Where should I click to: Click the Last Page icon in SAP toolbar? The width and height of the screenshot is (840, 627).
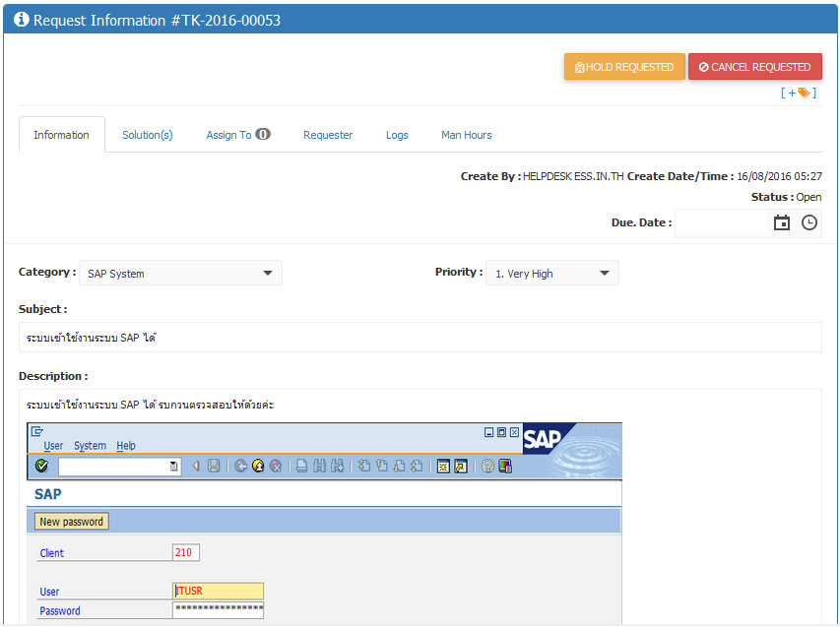[x=417, y=466]
